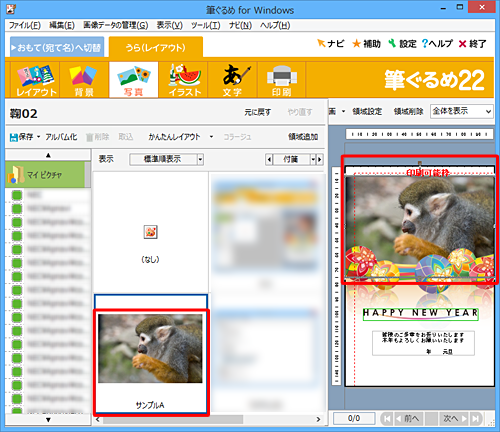Image resolution: width=500 pixels, height=432 pixels.
Task: Select the うら(レイアウト) tab
Action: 156,47
